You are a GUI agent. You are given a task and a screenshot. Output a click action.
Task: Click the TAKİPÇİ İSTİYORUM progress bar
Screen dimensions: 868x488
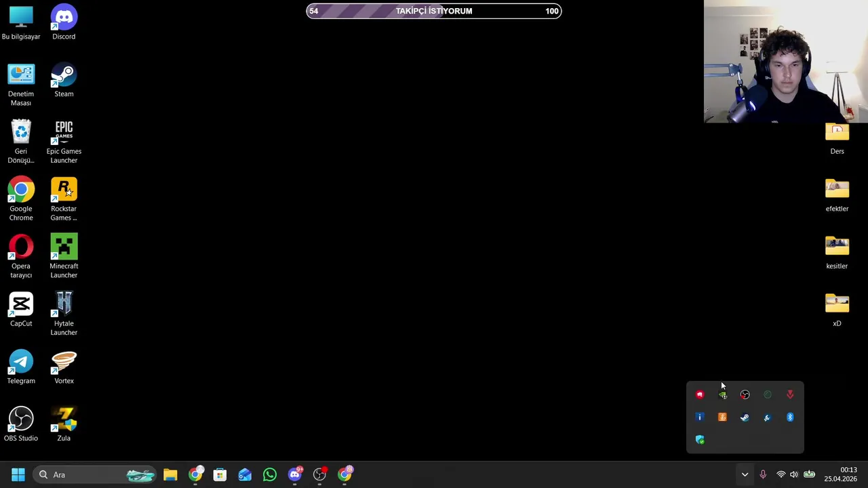point(434,11)
